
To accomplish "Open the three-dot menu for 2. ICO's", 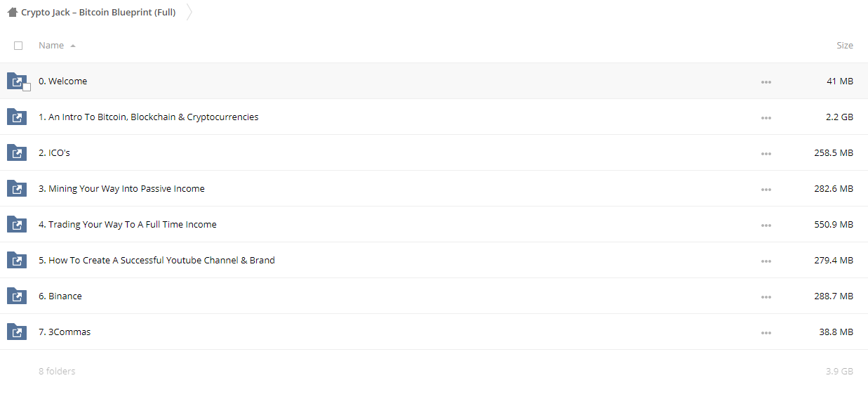I will pos(766,153).
